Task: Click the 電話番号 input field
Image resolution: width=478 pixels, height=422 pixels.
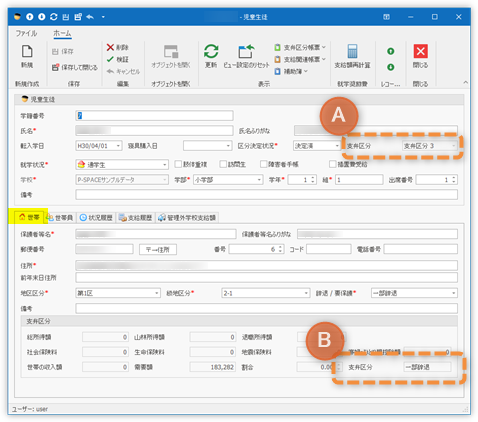Action: click(421, 249)
